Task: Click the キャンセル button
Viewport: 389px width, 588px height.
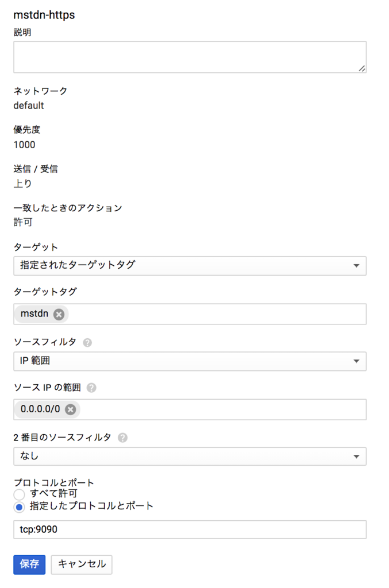Action: point(82,564)
